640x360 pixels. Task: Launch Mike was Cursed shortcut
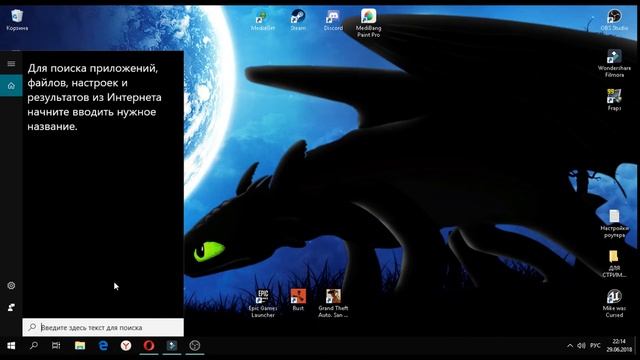(x=614, y=303)
